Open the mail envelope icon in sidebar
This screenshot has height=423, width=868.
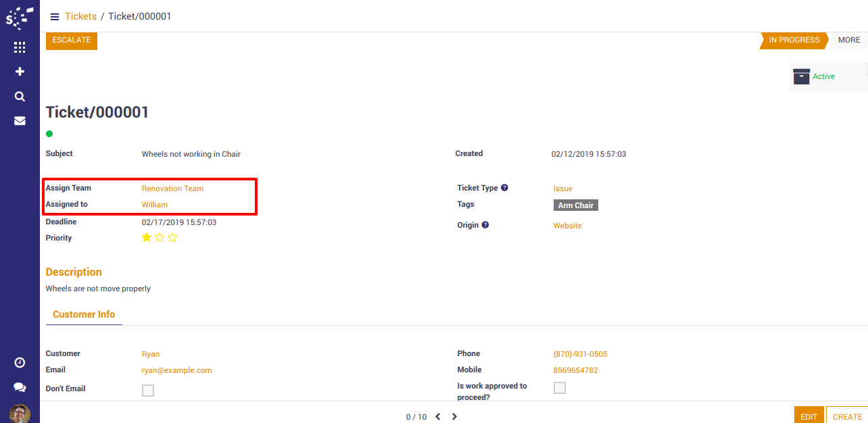tap(20, 121)
